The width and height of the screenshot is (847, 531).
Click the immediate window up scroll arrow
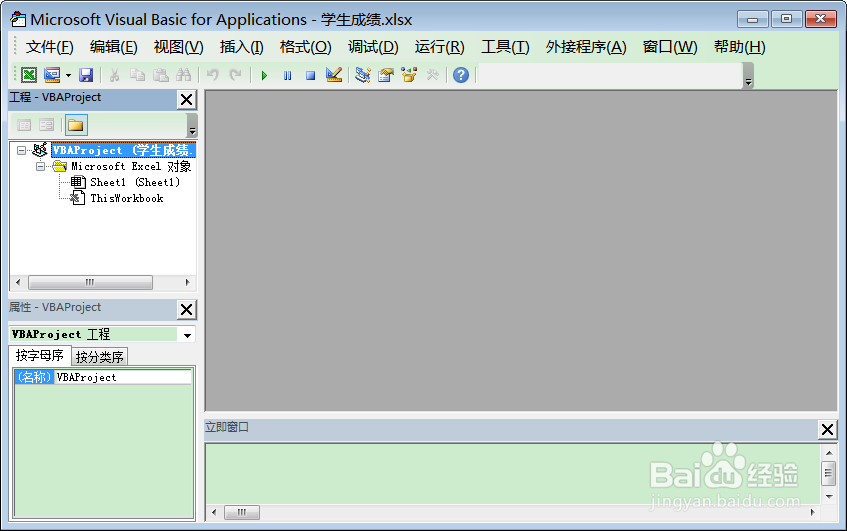pos(829,453)
